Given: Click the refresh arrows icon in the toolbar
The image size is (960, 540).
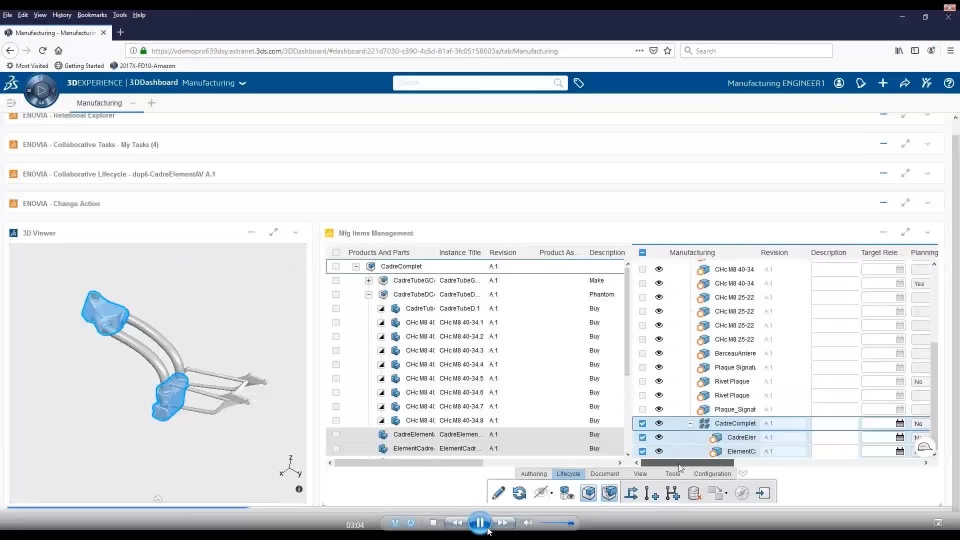Looking at the screenshot, I should (x=519, y=493).
